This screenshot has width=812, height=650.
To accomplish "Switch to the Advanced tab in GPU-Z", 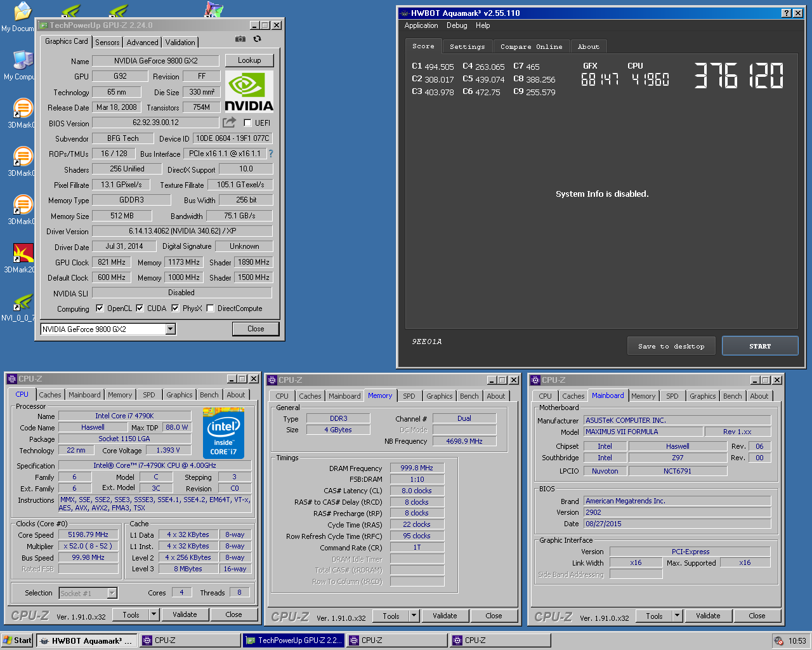I will click(x=142, y=43).
